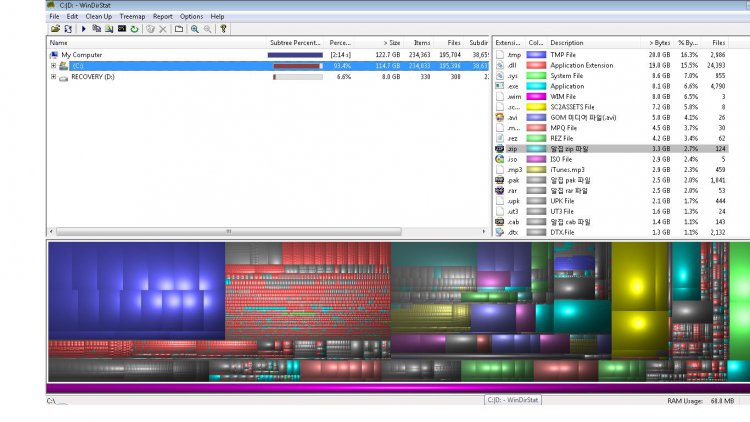Screen dimensions: 750x422
Task: Open the Options menu
Action: pos(191,16)
